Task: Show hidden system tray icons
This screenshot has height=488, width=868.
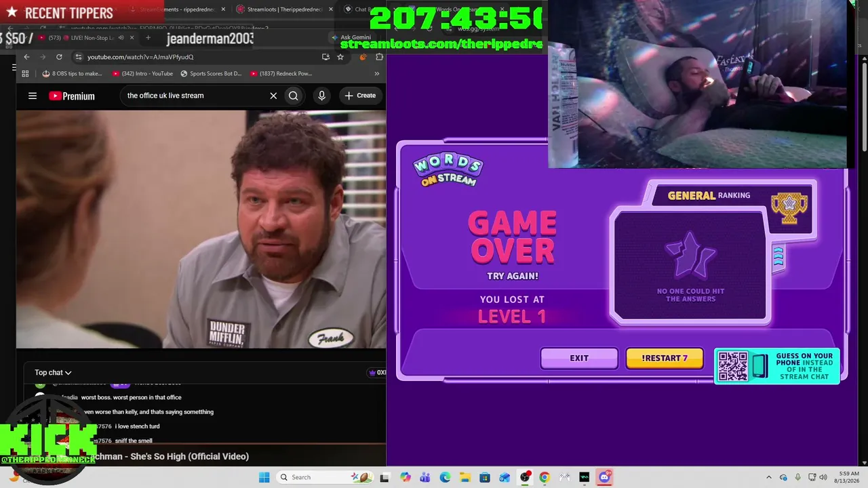Action: pos(768,477)
